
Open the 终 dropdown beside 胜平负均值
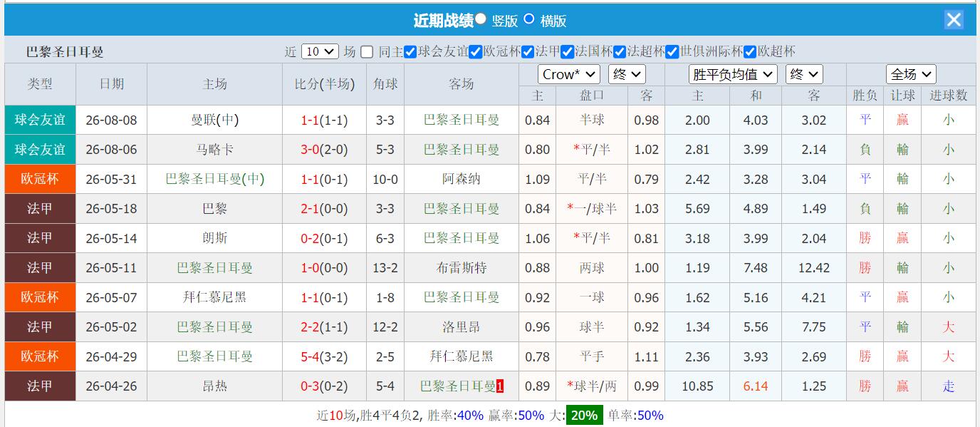804,74
